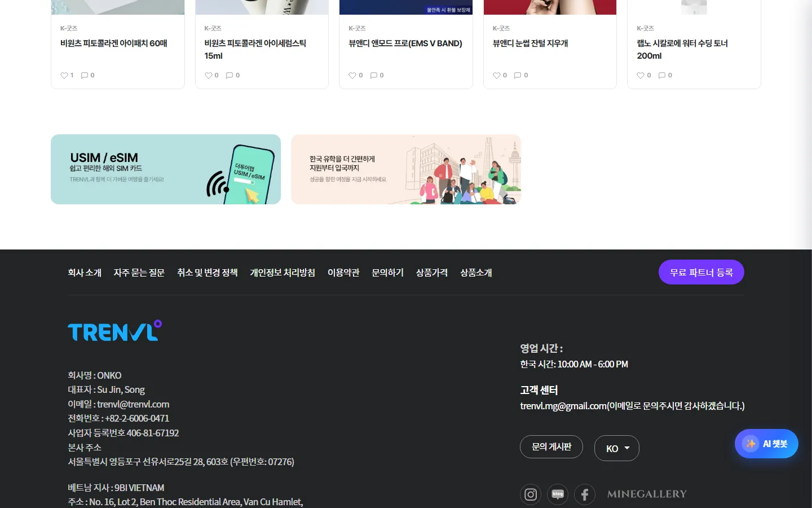Viewport: 812px width, 508px height.
Task: Open 비원츠 피토콜라겐 아이세럼스틱 15ml product title
Action: (x=255, y=49)
